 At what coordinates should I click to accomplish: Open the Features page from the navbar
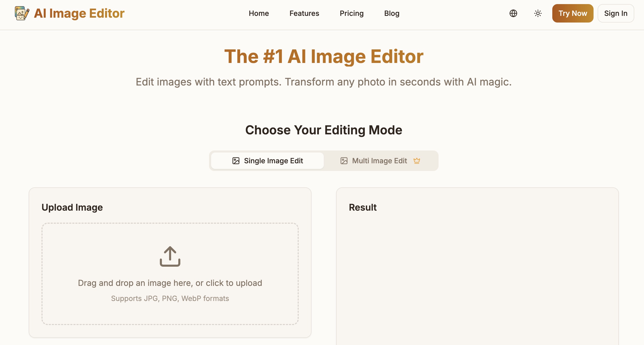pyautogui.click(x=304, y=13)
